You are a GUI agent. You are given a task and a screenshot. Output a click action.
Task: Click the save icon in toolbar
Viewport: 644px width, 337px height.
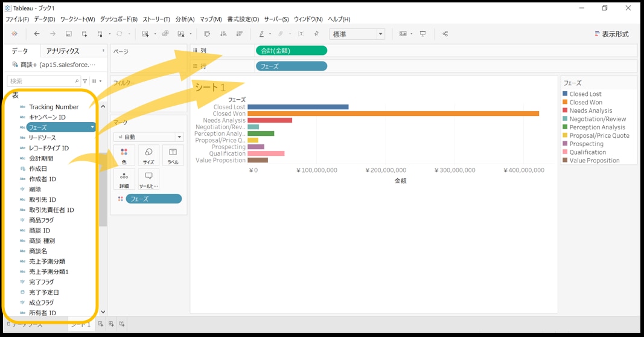[69, 34]
